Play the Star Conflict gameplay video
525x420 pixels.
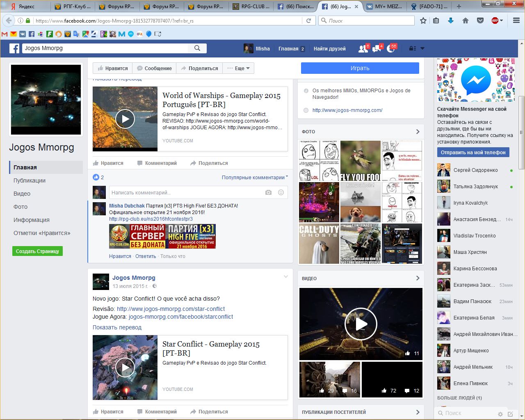(125, 367)
